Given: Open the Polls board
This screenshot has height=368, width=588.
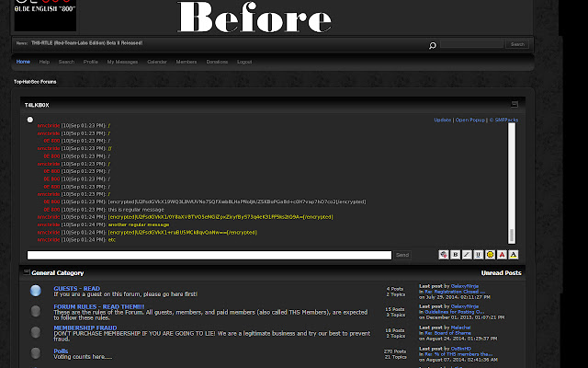Looking at the screenshot, I should click(61, 351).
